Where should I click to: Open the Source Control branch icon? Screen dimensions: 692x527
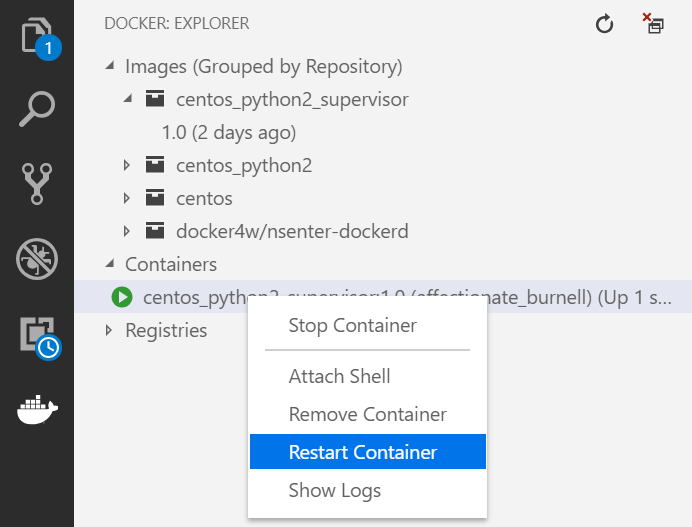point(37,184)
